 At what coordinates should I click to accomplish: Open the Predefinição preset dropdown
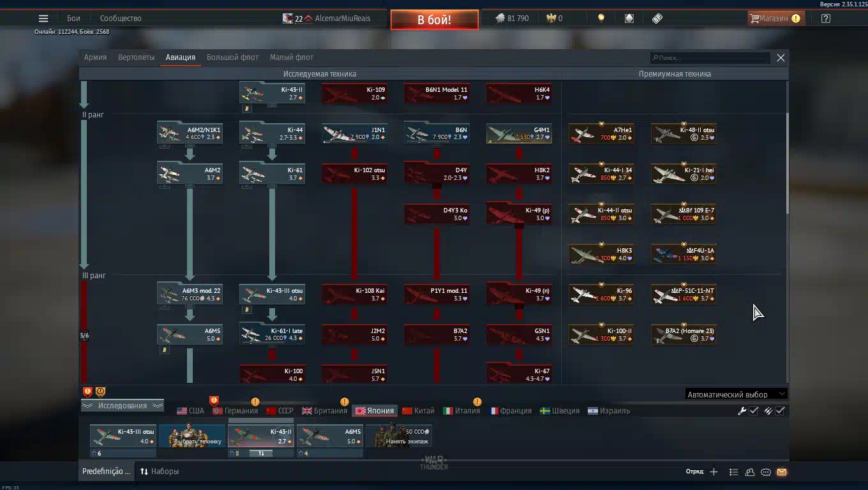(106, 471)
